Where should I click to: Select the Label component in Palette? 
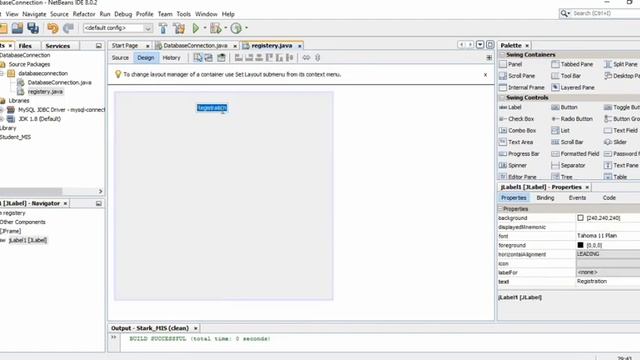[510, 107]
